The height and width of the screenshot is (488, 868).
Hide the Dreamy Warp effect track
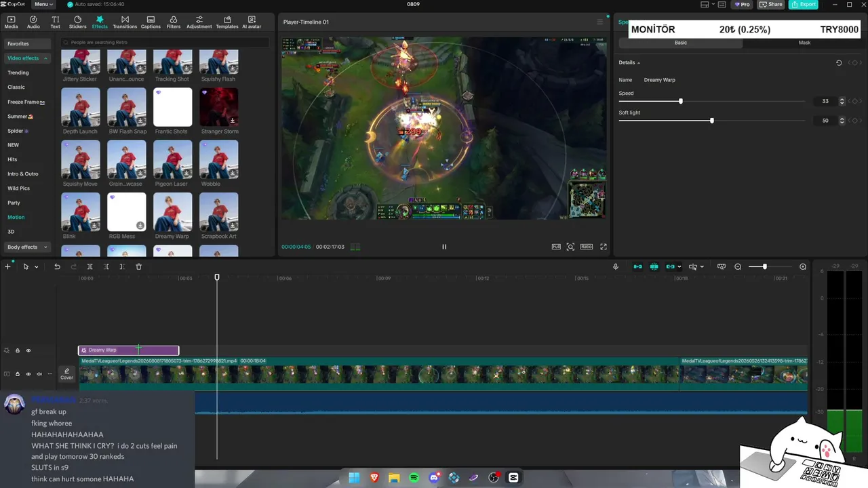(28, 350)
